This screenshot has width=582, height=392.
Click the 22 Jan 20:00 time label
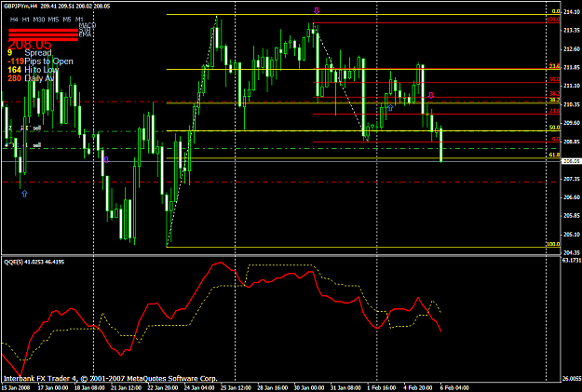[x=163, y=387]
